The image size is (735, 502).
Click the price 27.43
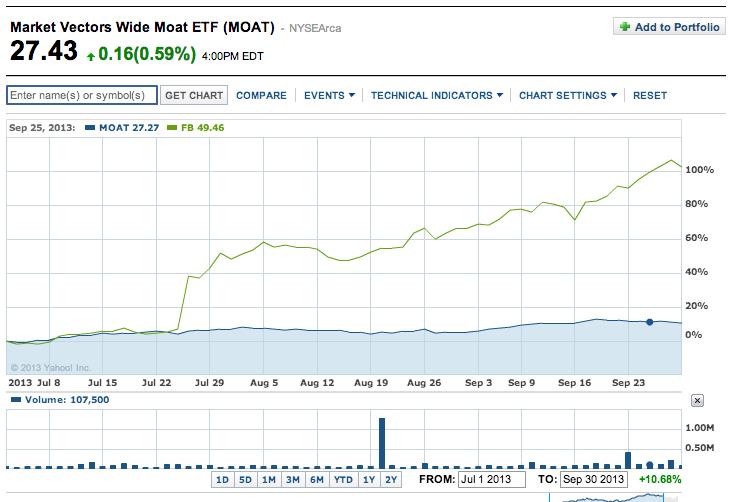44,51
